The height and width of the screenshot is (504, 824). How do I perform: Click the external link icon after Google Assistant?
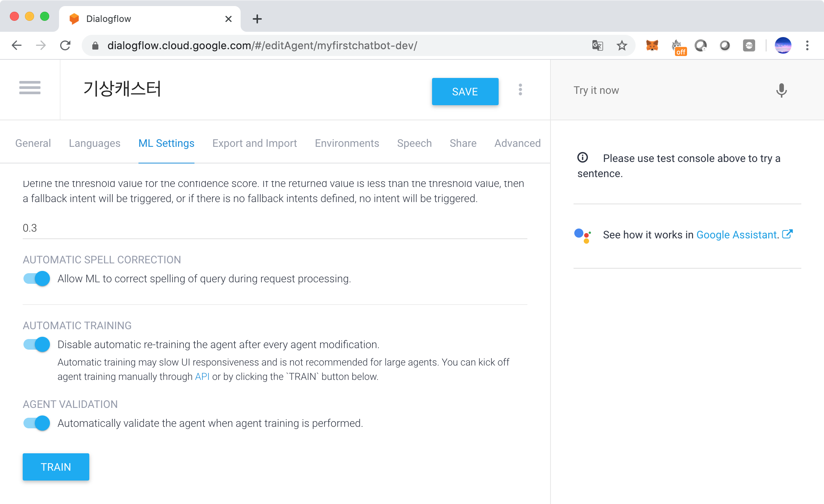787,234
